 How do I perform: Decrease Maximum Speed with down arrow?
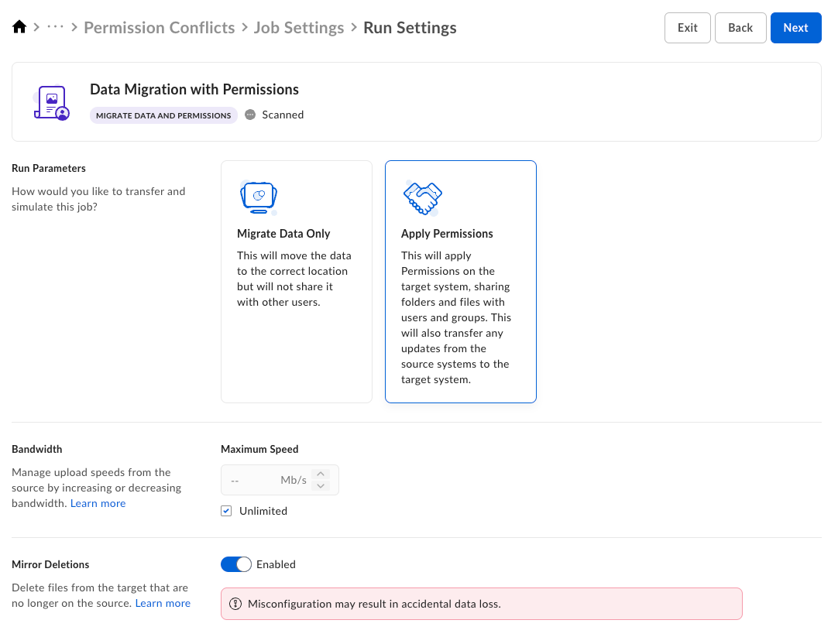[x=322, y=486]
